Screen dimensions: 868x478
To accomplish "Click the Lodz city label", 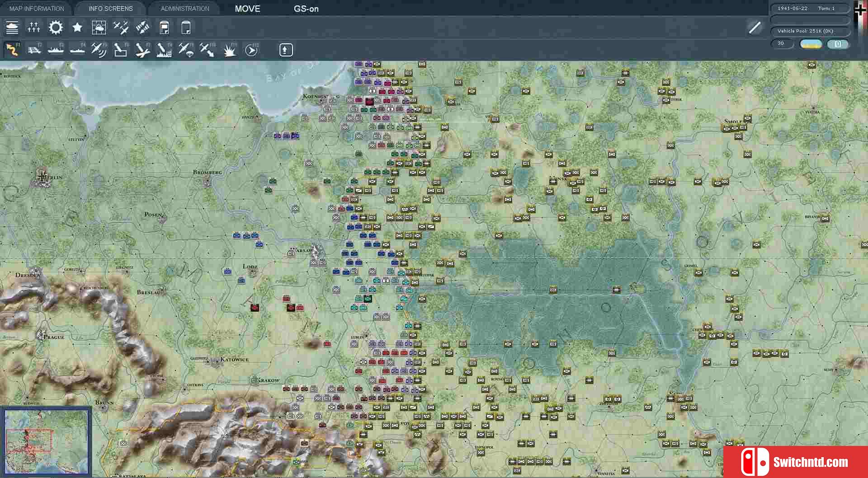I will tap(250, 267).
